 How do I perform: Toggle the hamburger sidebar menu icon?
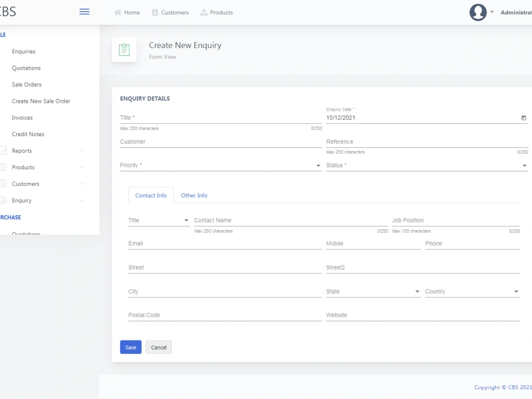point(85,12)
